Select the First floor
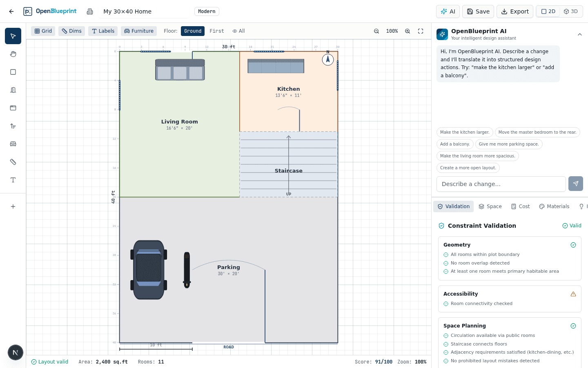Image resolution: width=588 pixels, height=368 pixels. pos(217,31)
